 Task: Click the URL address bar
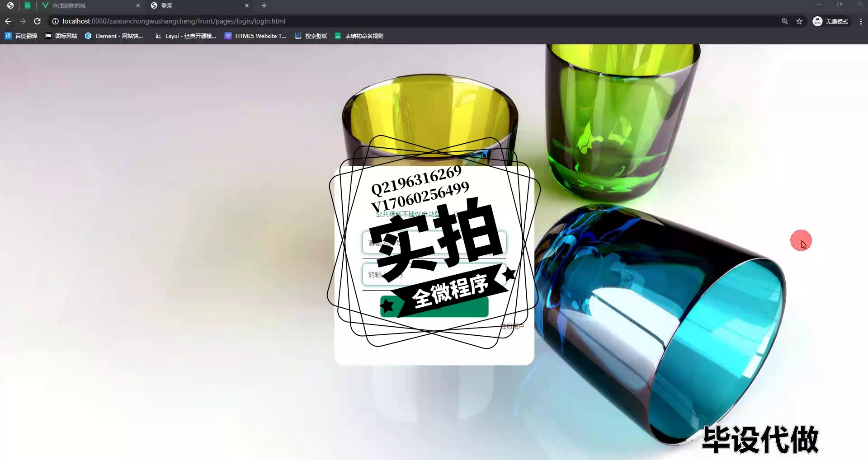pyautogui.click(x=407, y=21)
